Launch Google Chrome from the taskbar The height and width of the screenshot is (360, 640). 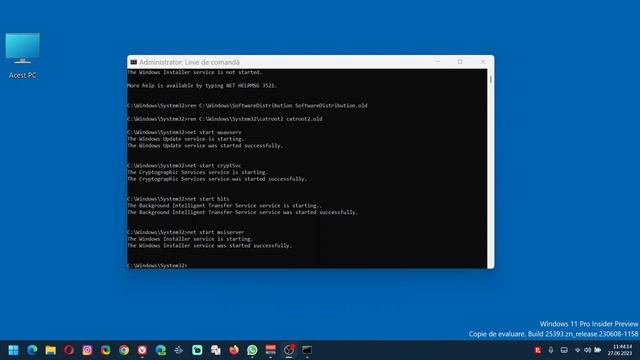(124, 350)
